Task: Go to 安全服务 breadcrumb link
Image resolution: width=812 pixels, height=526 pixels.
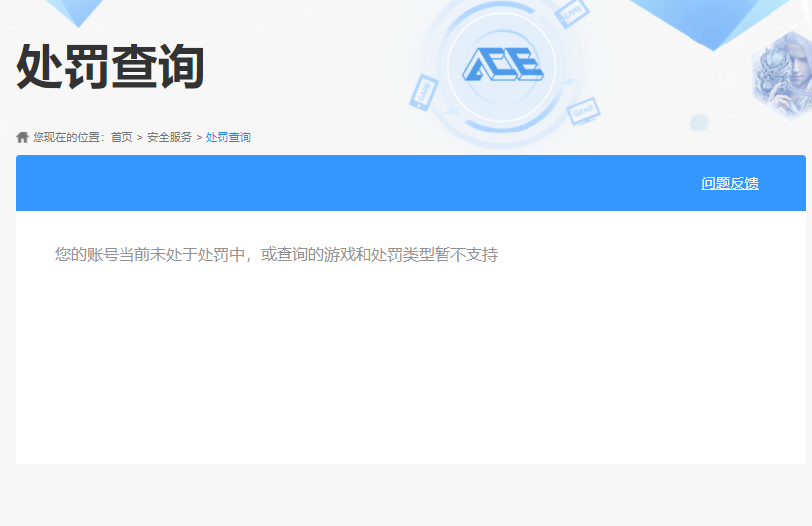Action: click(x=169, y=137)
